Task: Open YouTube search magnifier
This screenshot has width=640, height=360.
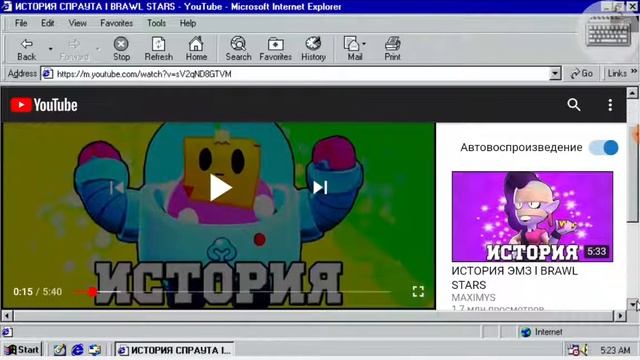Action: click(x=573, y=105)
